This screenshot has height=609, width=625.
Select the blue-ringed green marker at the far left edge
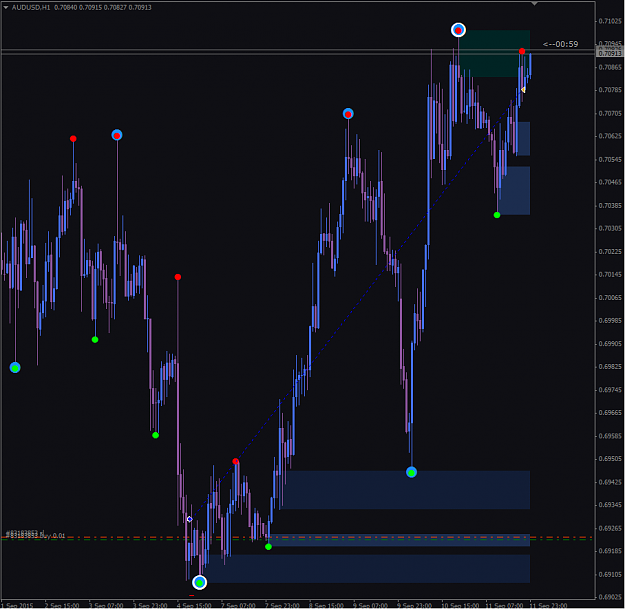tap(15, 367)
